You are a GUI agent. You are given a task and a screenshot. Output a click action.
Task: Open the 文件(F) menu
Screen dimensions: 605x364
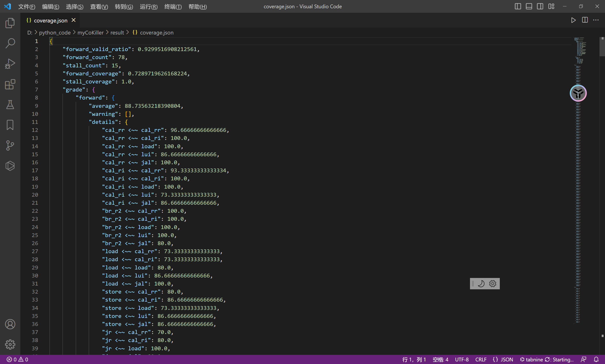point(27,6)
